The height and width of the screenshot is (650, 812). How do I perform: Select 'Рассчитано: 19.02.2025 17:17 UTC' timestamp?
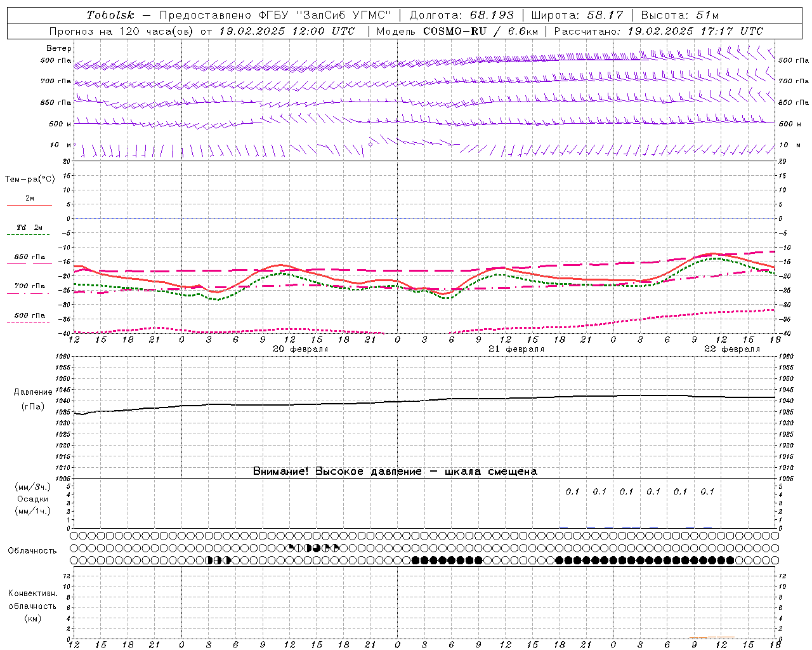pos(658,31)
